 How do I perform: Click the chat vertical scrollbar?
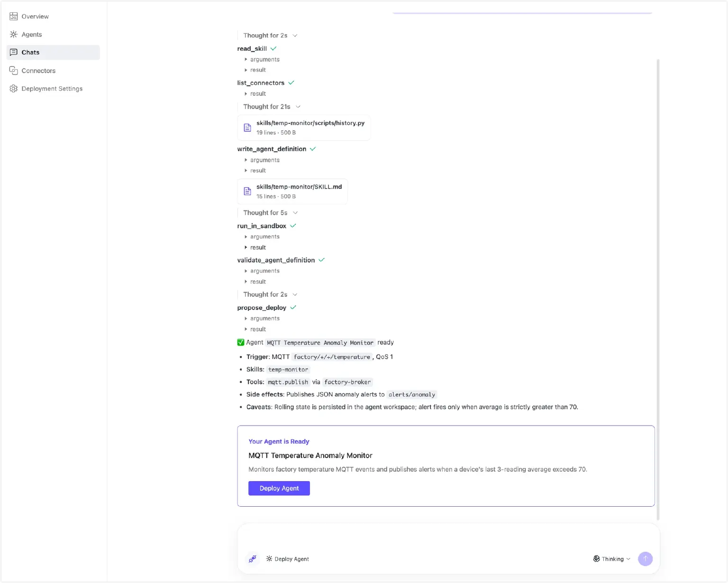(658, 289)
